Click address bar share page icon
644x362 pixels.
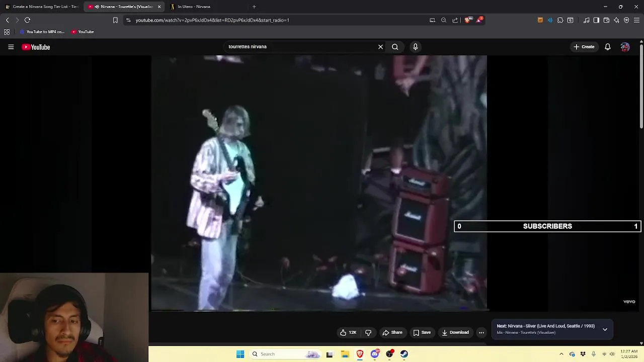[455, 20]
